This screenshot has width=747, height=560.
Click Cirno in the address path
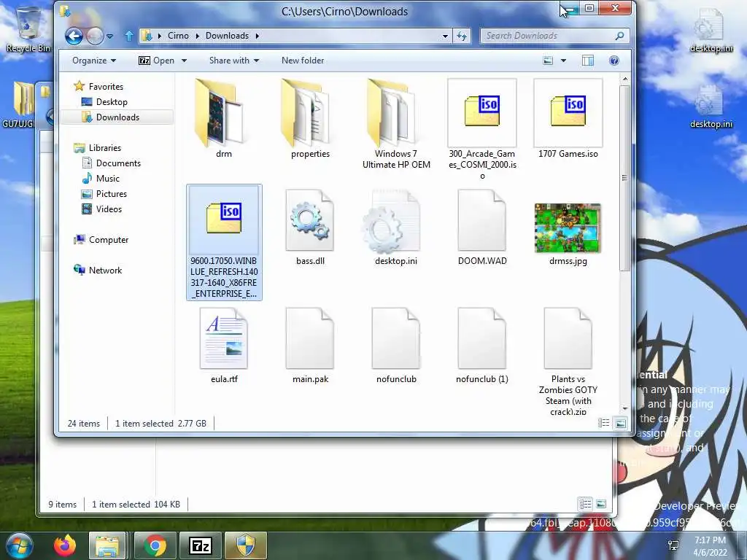tap(178, 36)
